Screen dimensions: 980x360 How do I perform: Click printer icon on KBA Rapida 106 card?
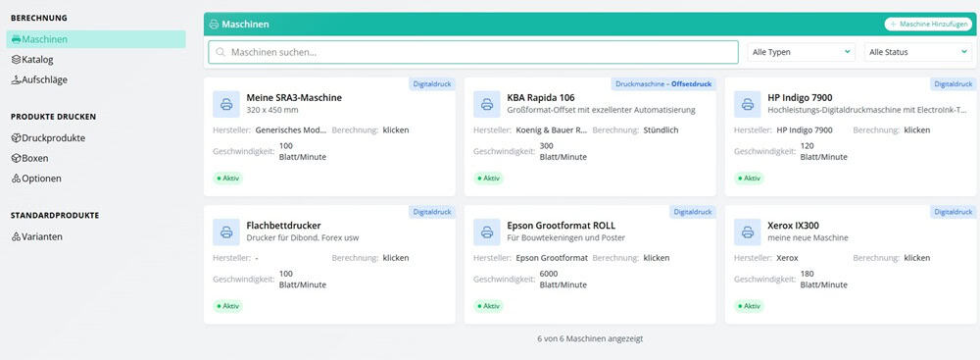[x=487, y=104]
